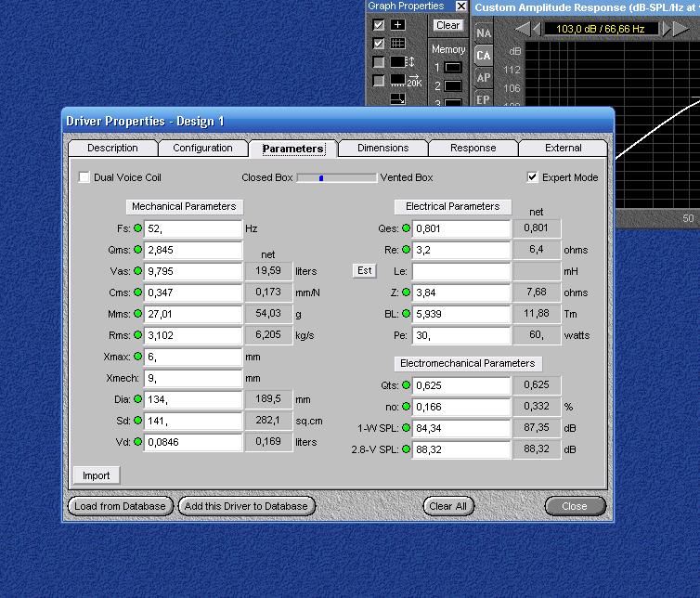
Task: Switch to the AP graph view
Action: click(484, 78)
